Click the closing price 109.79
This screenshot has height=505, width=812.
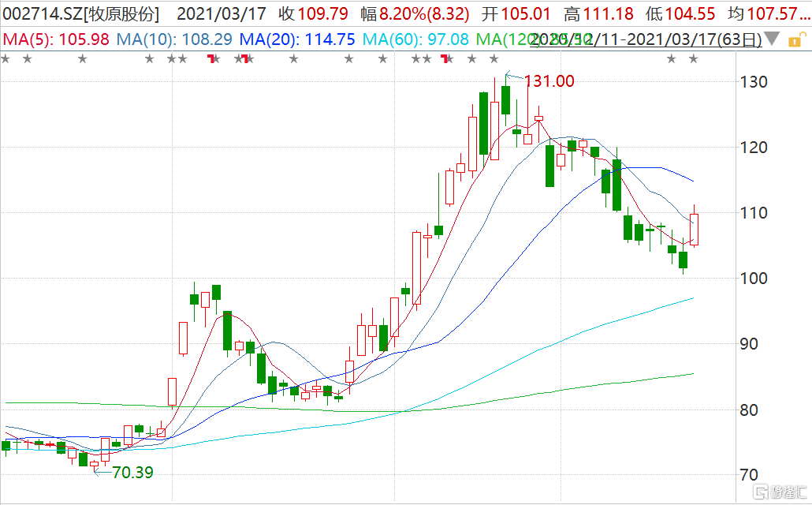[x=322, y=14]
